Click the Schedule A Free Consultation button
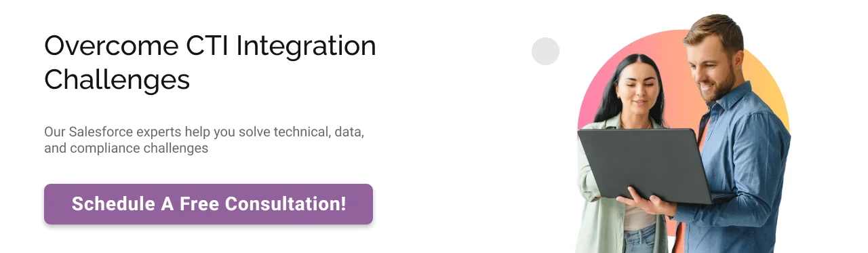The image size is (868, 253). 208,203
